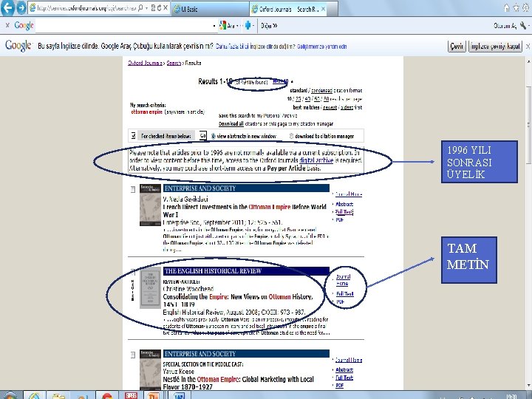The width and height of the screenshot is (532, 399).
Task: Go forward with browser Forward arrow
Action: [21, 8]
